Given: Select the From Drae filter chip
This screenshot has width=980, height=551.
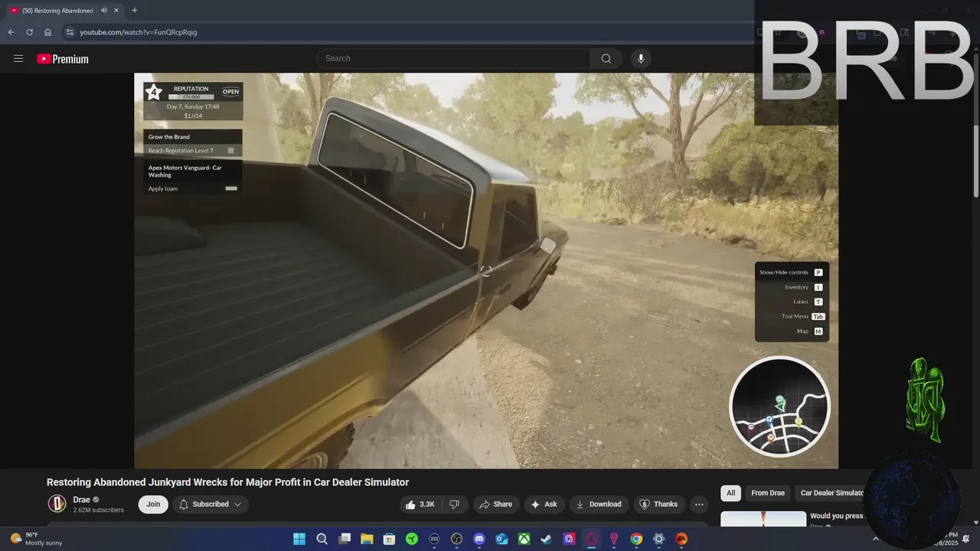Looking at the screenshot, I should [768, 493].
